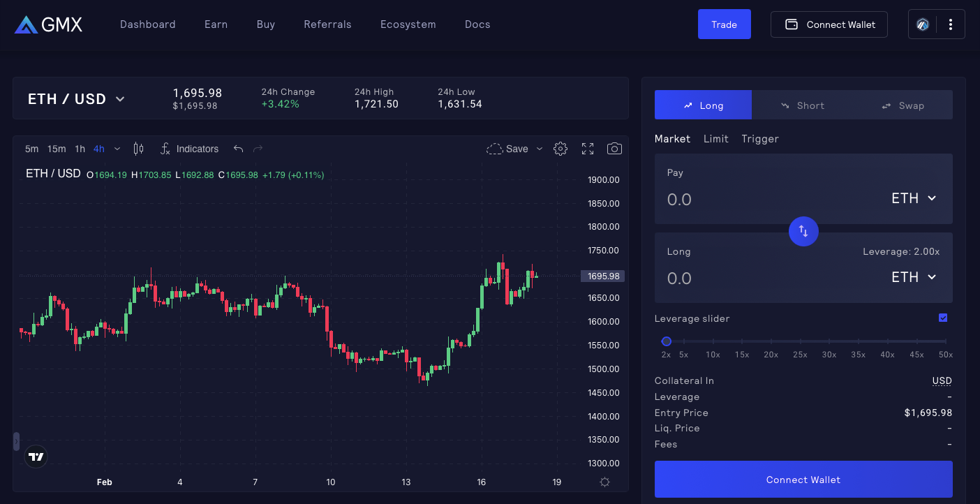Switch to Limit order type
The height and width of the screenshot is (504, 980).
tap(716, 139)
